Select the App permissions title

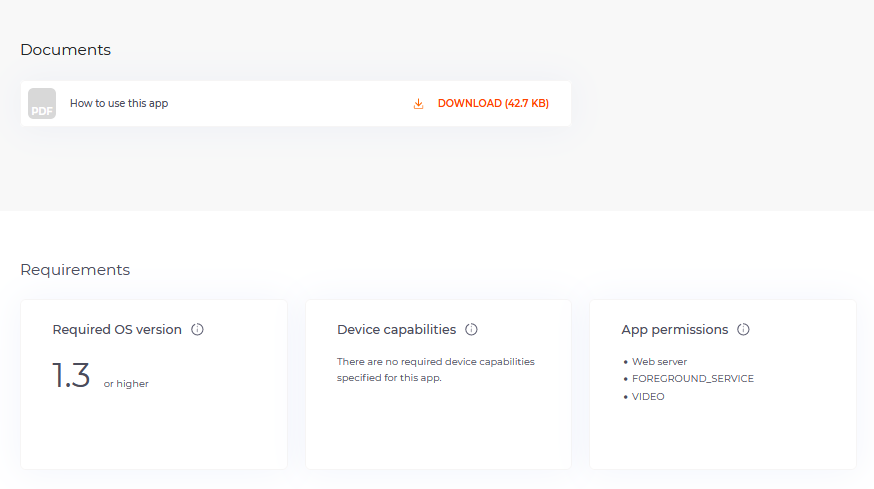click(674, 330)
